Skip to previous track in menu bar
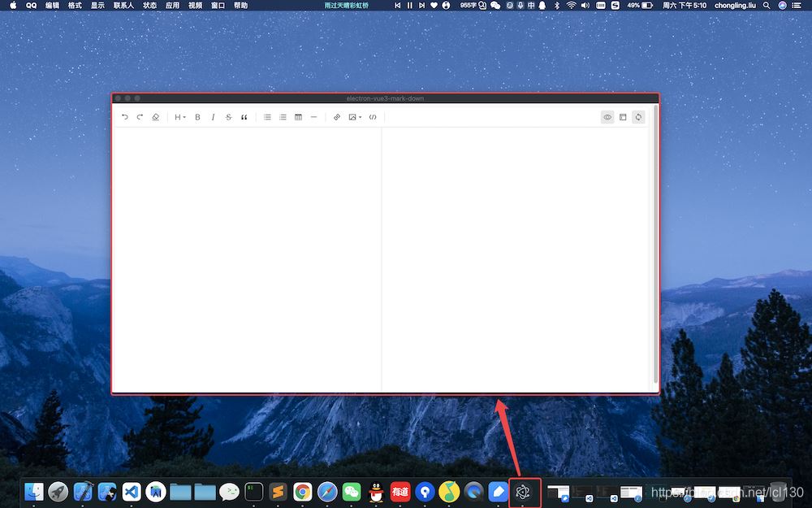The width and height of the screenshot is (812, 508). pyautogui.click(x=398, y=5)
